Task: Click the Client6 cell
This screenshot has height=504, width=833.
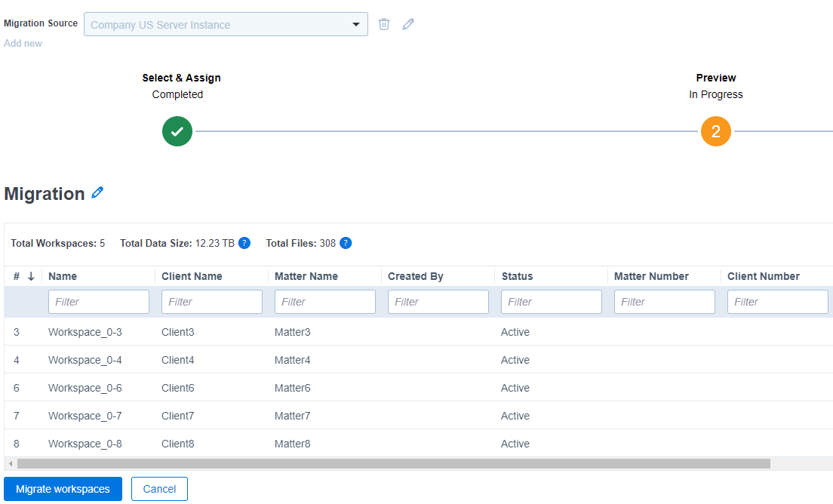Action: point(178,388)
